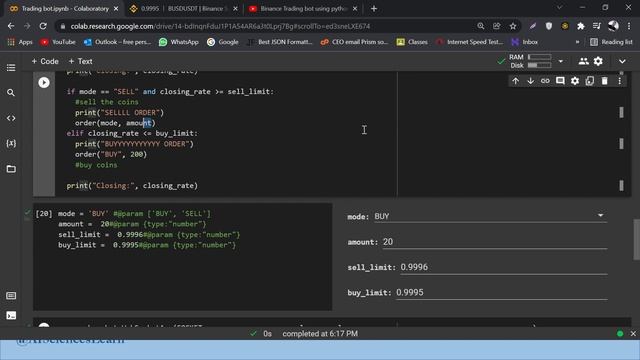Click the notebook vertical scrollbar

pyautogui.click(x=636, y=239)
